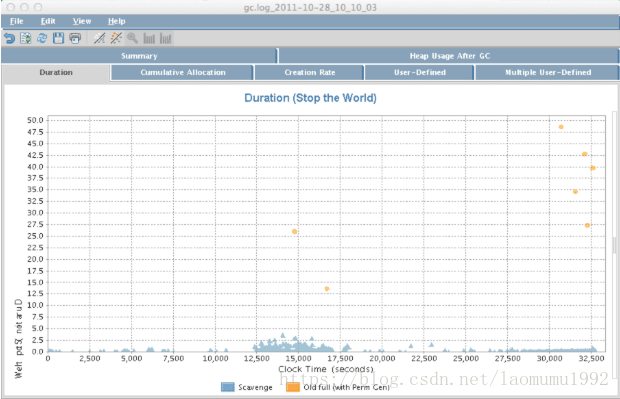Go to the Multiple User-Defined tab

[548, 72]
